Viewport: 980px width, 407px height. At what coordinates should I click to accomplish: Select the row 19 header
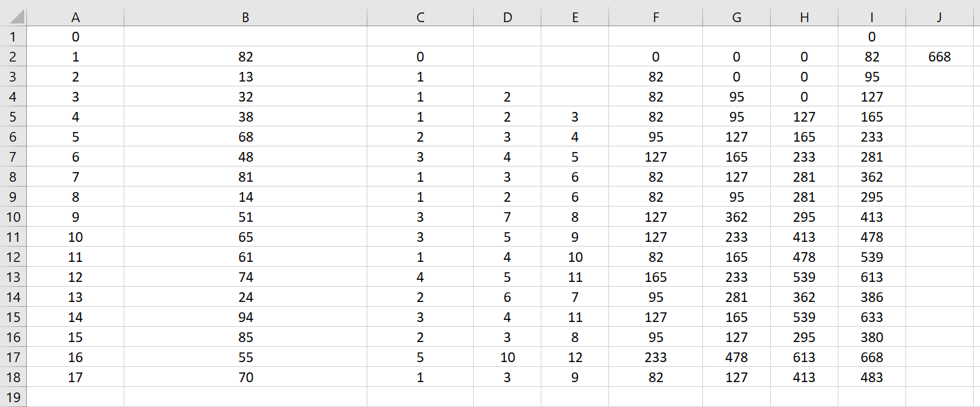tap(13, 397)
